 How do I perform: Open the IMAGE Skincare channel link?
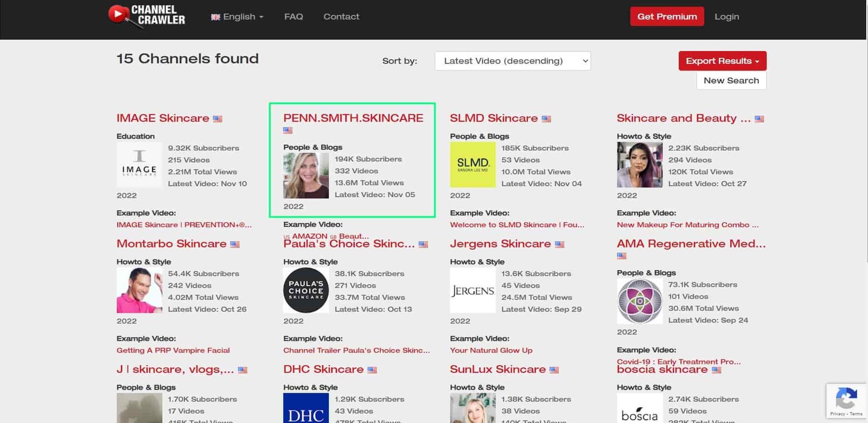pyautogui.click(x=163, y=118)
